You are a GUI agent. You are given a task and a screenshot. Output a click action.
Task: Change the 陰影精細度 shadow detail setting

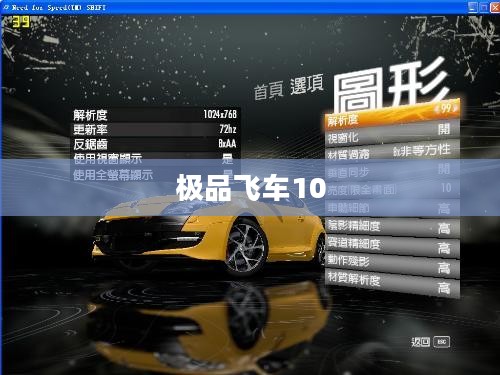393,227
